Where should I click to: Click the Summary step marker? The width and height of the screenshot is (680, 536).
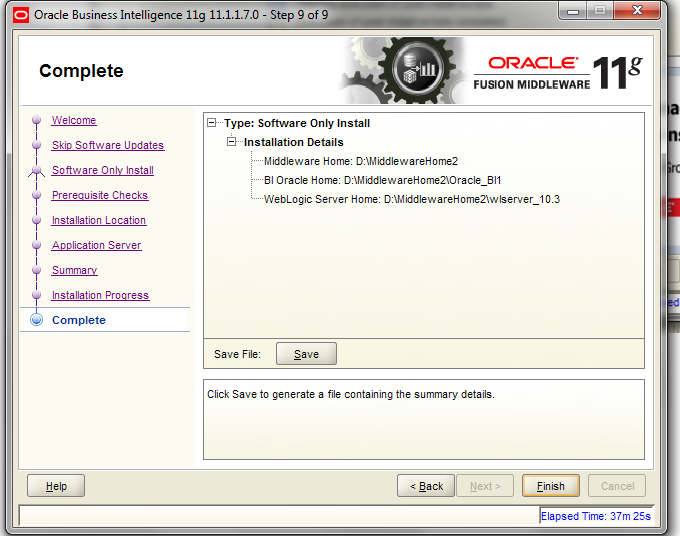click(36, 270)
